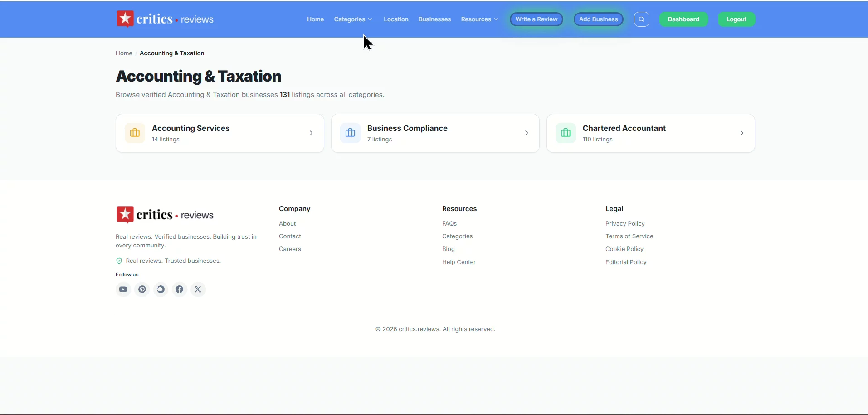Click the Accounting & Taxation page heading
The width and height of the screenshot is (868, 415).
pyautogui.click(x=199, y=76)
